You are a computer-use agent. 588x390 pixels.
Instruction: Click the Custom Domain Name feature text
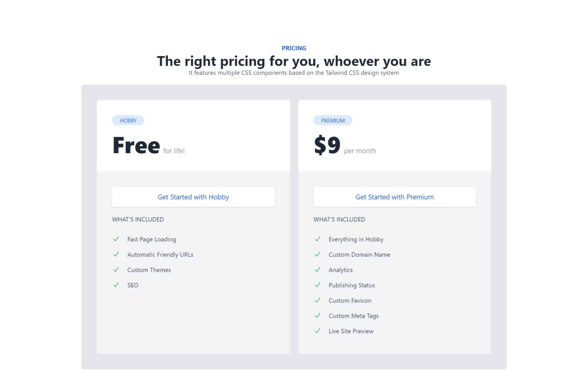click(359, 255)
